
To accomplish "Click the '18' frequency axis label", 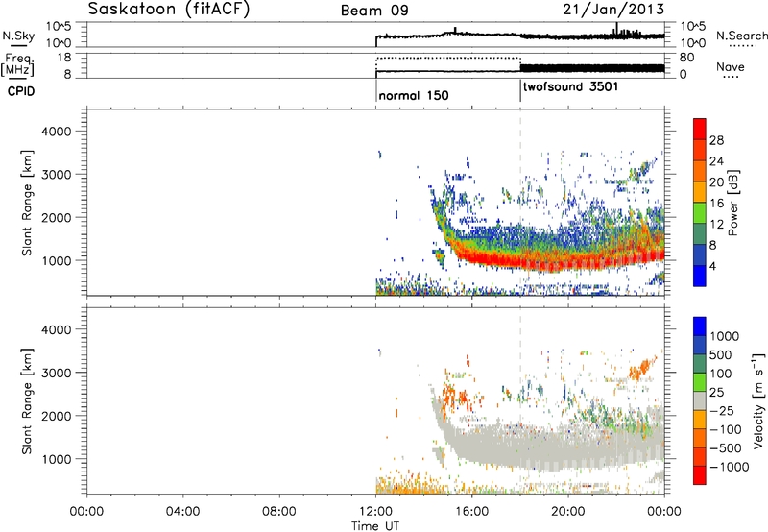I will click(x=64, y=58).
